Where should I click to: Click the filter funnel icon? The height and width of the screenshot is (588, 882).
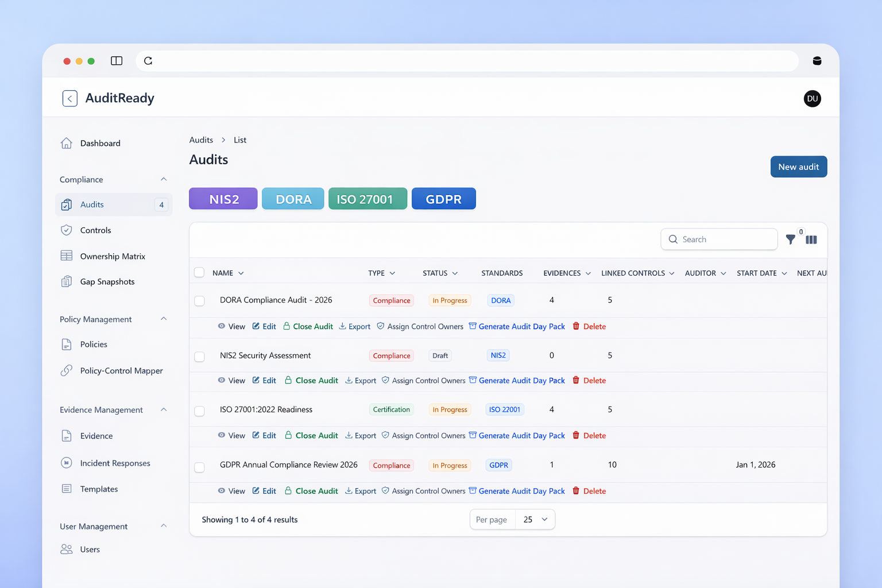click(x=790, y=239)
